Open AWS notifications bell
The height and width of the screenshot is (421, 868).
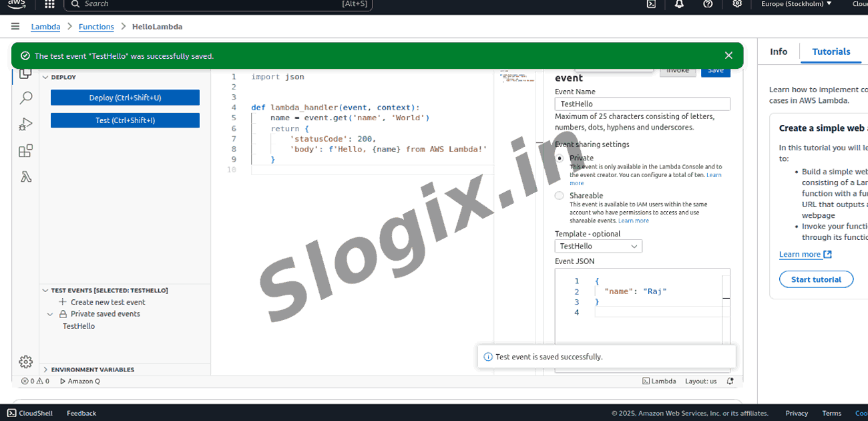click(679, 5)
